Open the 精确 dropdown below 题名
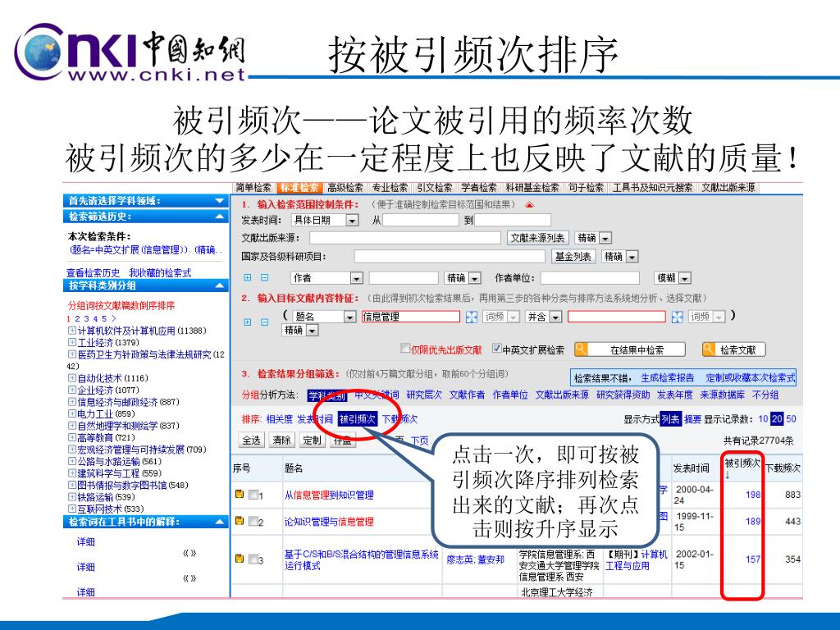 coord(312,331)
